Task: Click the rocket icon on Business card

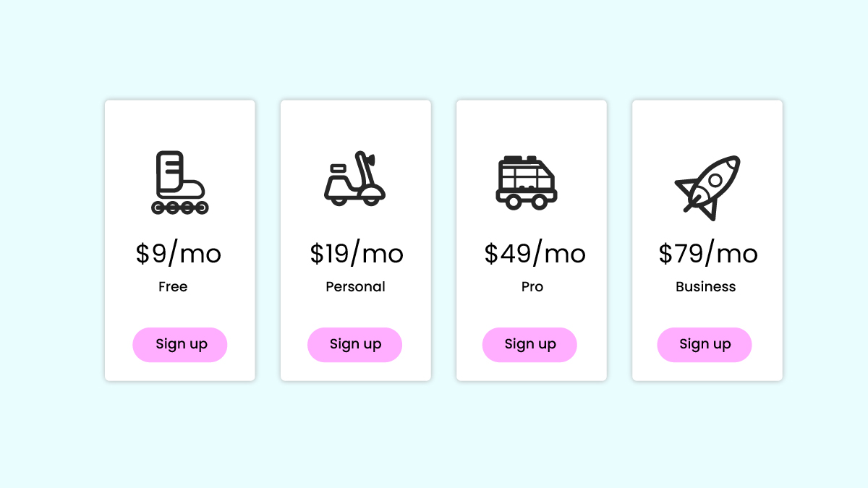Action: 707,187
